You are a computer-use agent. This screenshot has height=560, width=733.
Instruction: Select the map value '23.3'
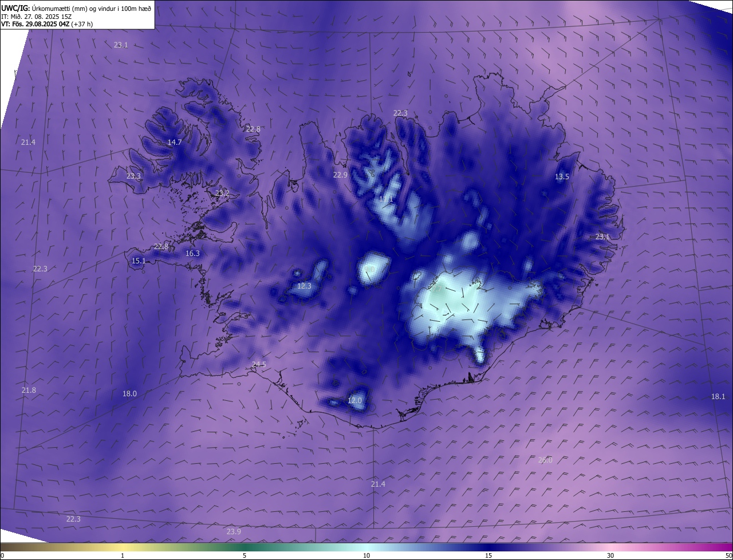pyautogui.click(x=133, y=176)
